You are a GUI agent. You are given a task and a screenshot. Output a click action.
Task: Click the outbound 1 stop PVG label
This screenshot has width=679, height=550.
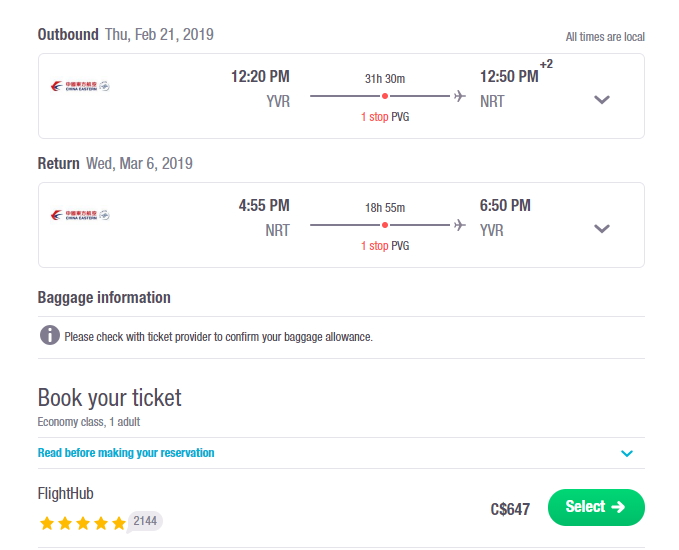click(385, 117)
